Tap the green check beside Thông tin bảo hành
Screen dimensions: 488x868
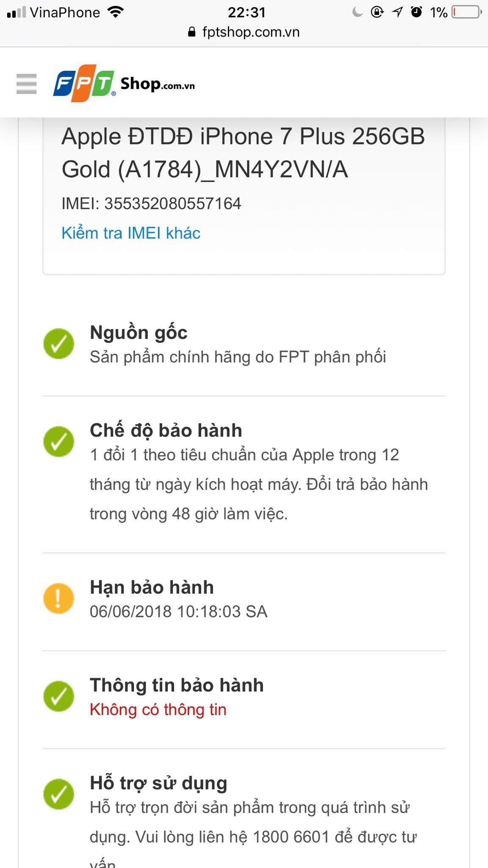[x=59, y=696]
